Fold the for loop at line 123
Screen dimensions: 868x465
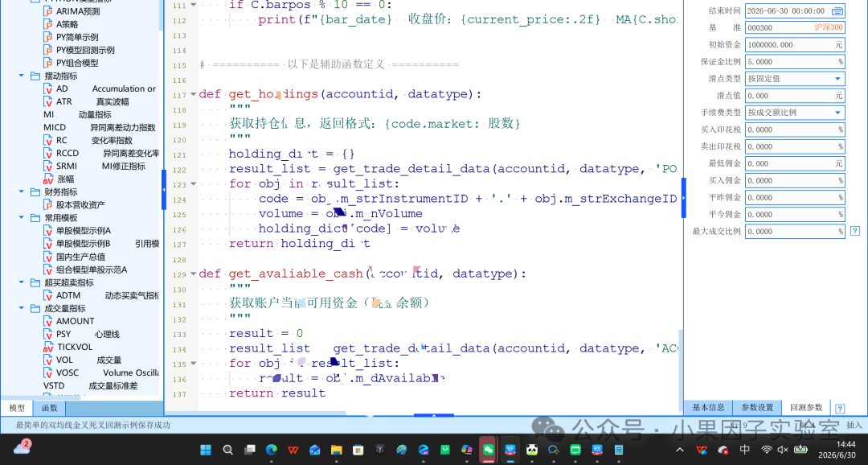click(193, 184)
